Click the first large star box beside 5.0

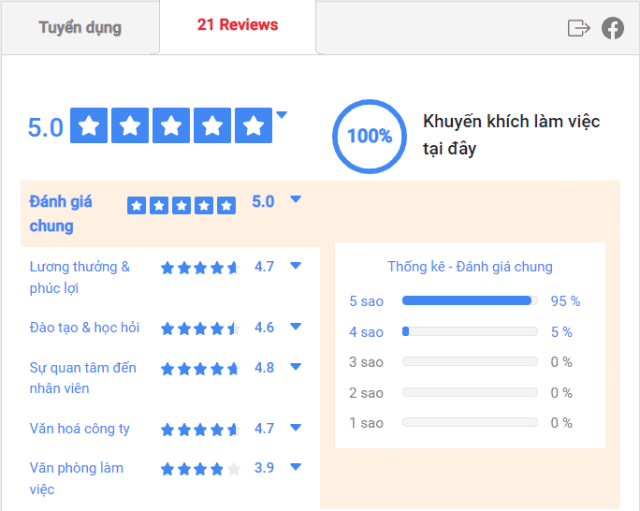pyautogui.click(x=89, y=125)
